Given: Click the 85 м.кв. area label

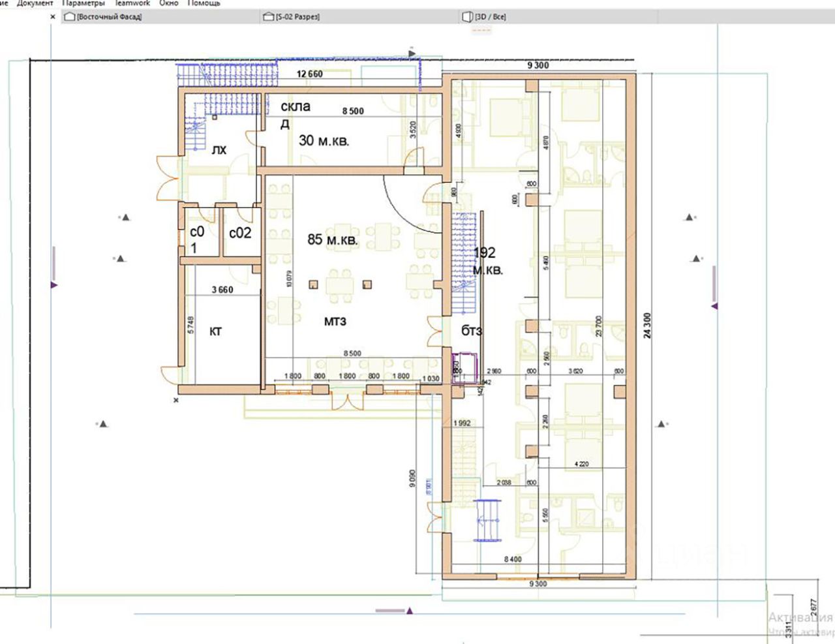Looking at the screenshot, I should point(332,240).
